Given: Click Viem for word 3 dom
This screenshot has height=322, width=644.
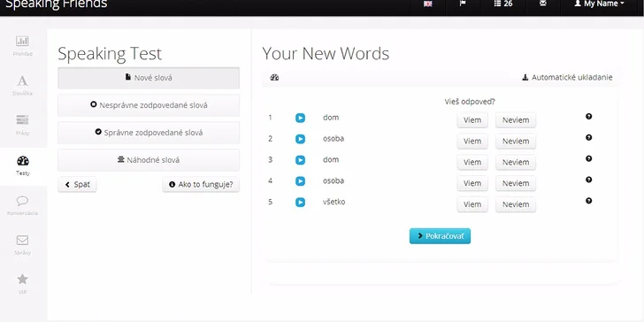Looking at the screenshot, I should pyautogui.click(x=472, y=162).
